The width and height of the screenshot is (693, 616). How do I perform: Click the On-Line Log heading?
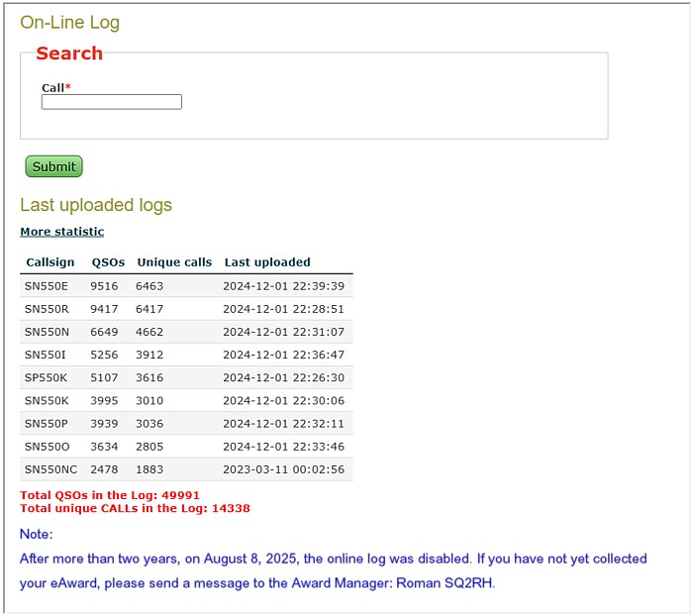69,23
